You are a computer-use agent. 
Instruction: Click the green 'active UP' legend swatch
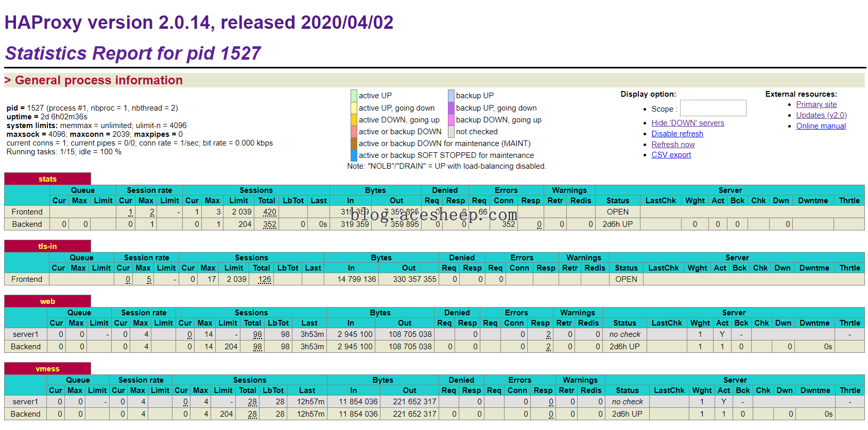pos(354,96)
